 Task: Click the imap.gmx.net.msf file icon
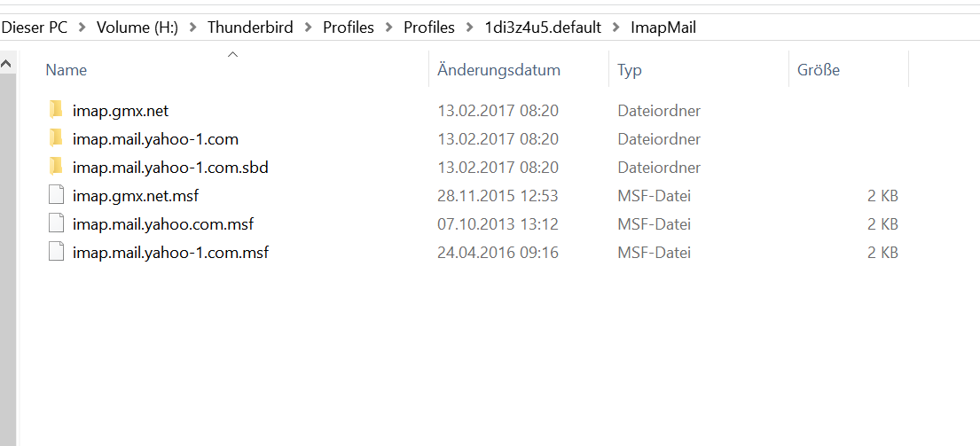[56, 196]
